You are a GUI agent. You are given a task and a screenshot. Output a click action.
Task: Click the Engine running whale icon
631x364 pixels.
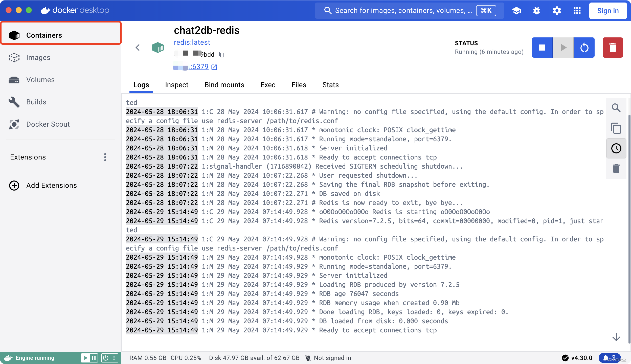point(8,358)
